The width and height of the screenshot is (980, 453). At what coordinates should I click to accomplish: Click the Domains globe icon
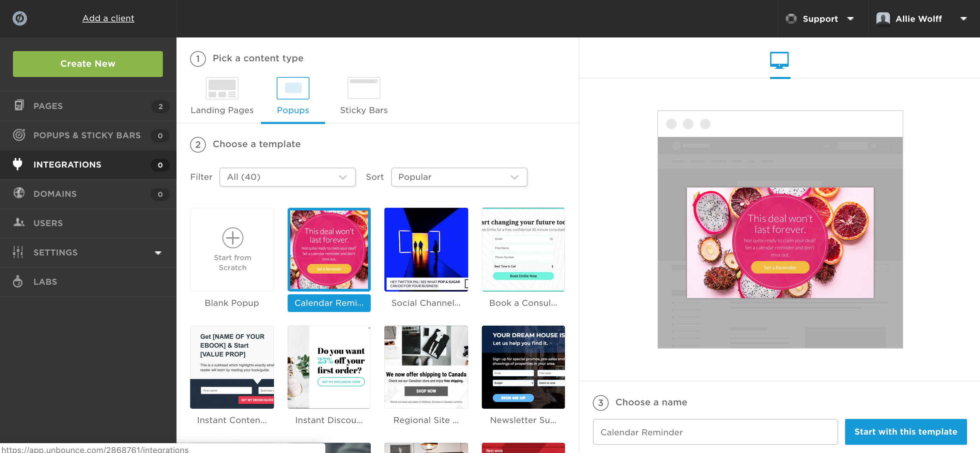pyautogui.click(x=19, y=193)
